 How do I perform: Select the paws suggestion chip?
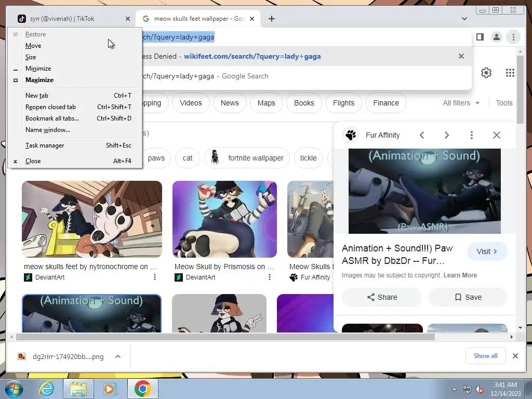coord(156,158)
